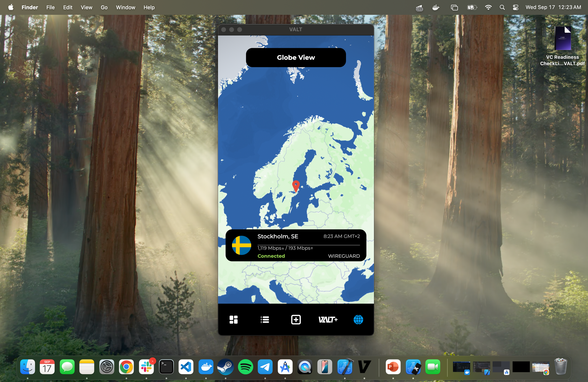588x382 pixels.
Task: Open the VALT app icon in Dock
Action: pos(365,367)
